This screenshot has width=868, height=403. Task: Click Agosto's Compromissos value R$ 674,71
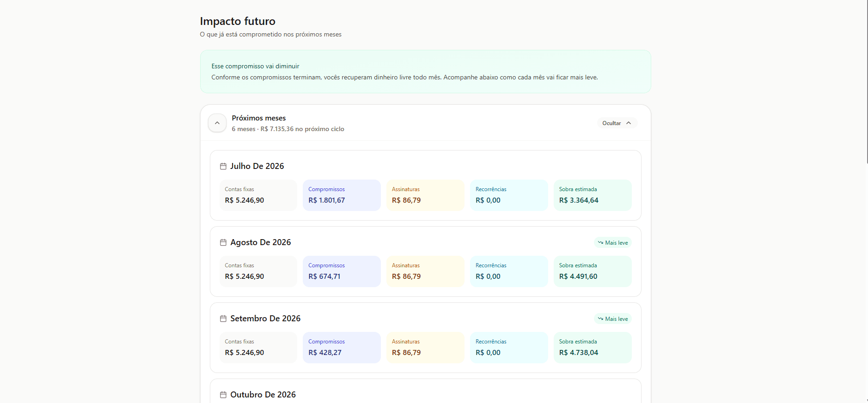pyautogui.click(x=324, y=277)
